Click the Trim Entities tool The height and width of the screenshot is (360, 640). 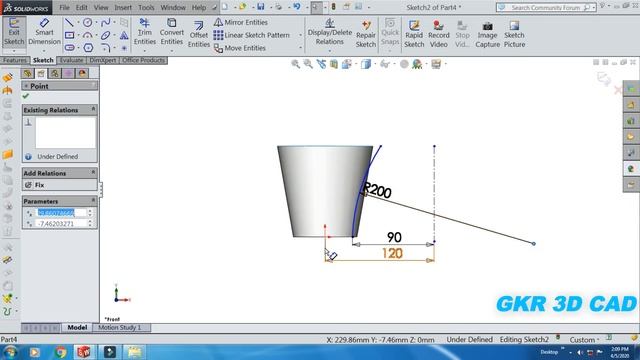(x=144, y=32)
